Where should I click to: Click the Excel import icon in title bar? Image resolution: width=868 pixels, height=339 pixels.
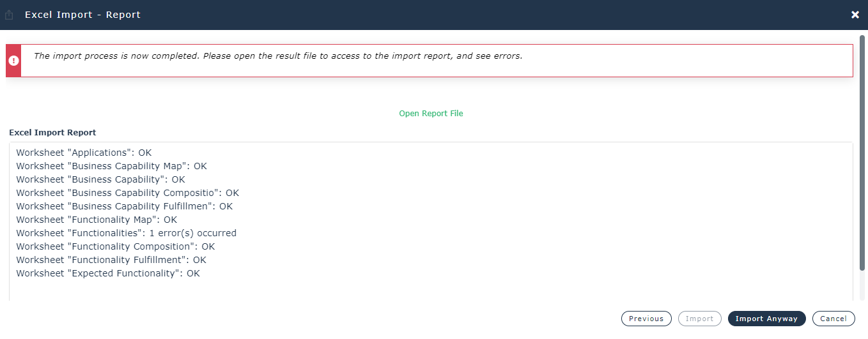click(x=9, y=15)
